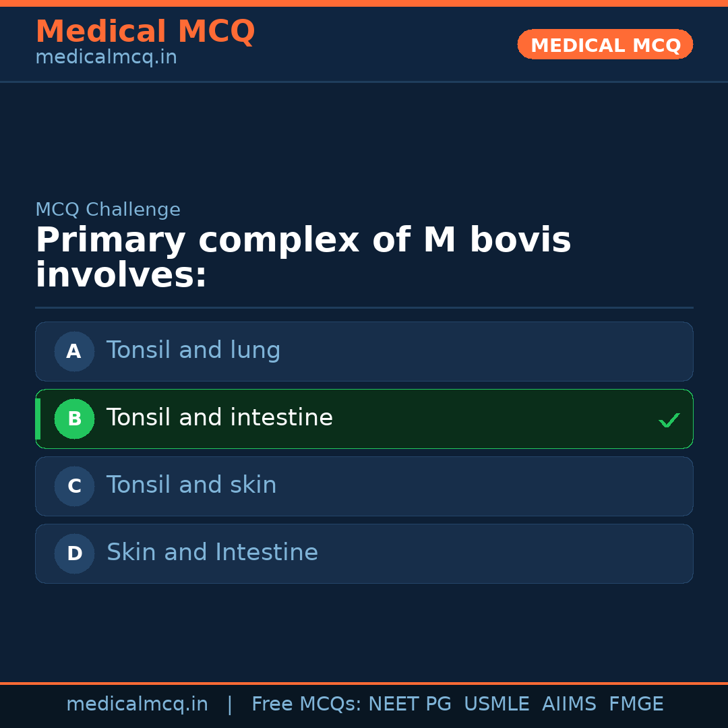Click NEET PG in the footer
This screenshot has height=728, width=728.
point(410,704)
